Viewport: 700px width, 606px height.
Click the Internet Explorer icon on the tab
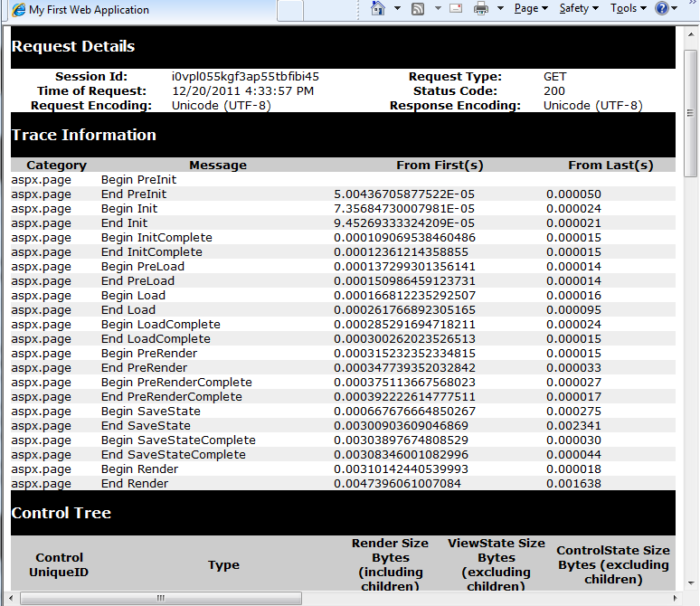18,10
